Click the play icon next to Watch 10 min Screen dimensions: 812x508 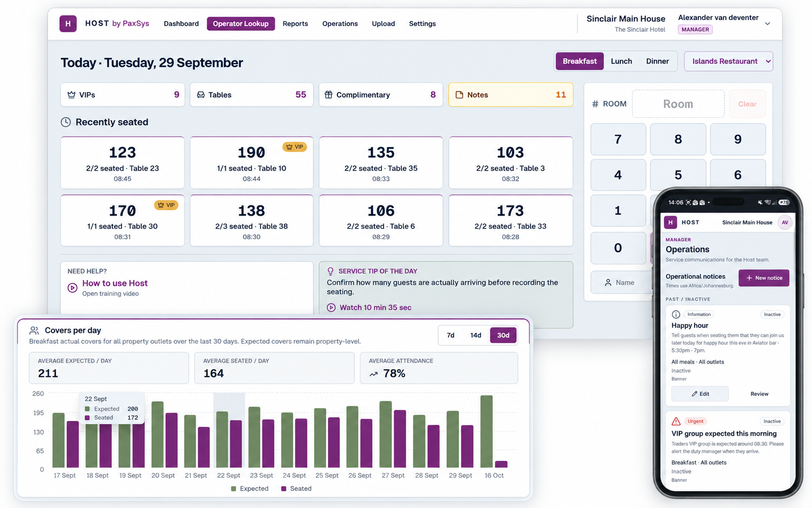coord(331,307)
